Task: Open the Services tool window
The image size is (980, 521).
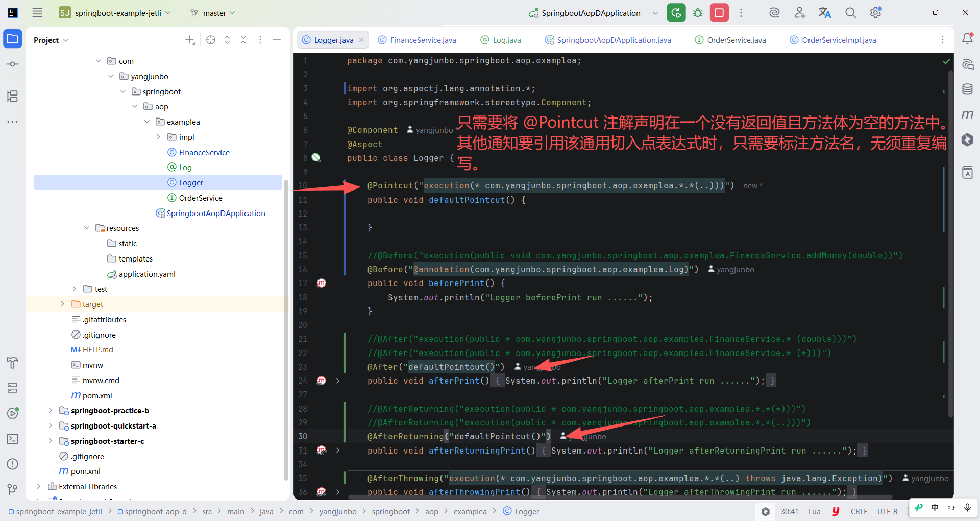Action: tap(13, 388)
